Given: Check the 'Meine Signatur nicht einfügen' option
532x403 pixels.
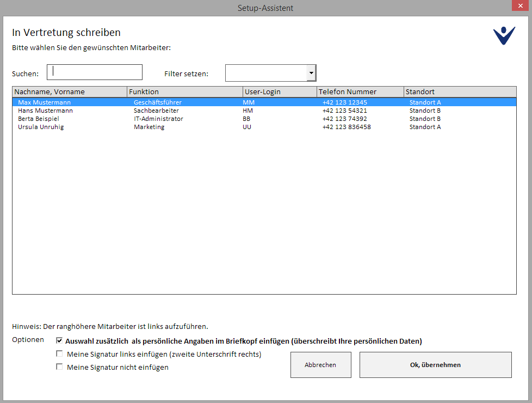Looking at the screenshot, I should [59, 367].
